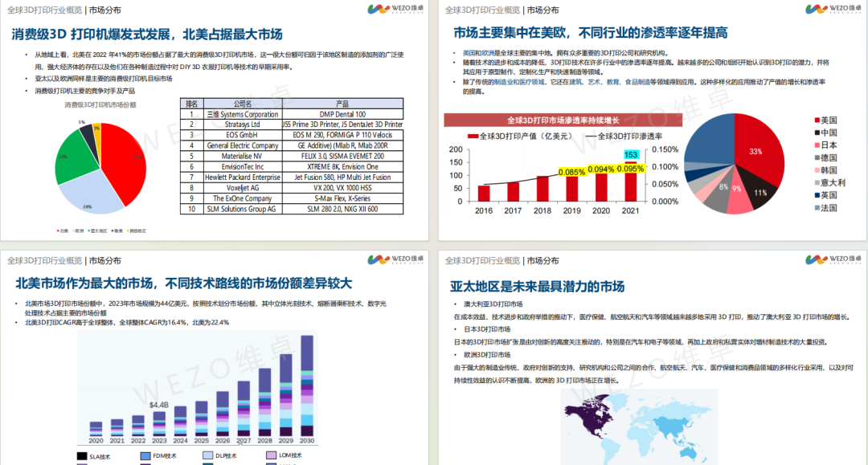Screen dimensions: 868x465
Task: Click the yellow 0.095% data label
Action: [x=630, y=169]
